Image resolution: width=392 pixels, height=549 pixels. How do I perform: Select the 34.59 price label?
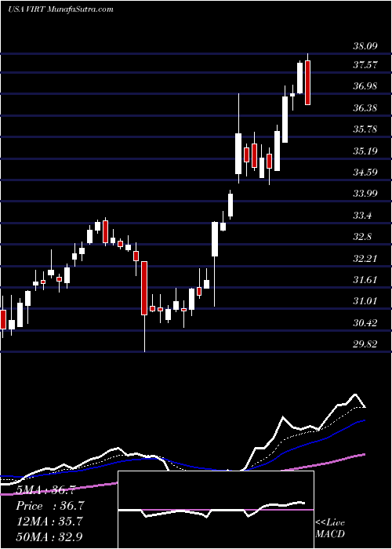(365, 172)
